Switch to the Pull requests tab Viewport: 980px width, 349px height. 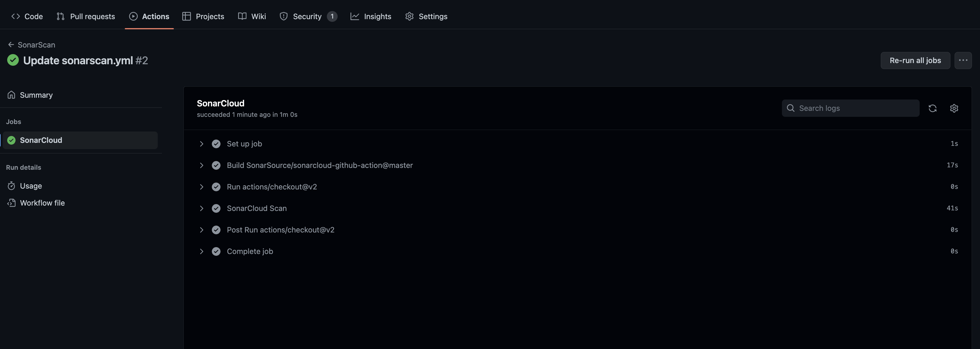tap(86, 16)
